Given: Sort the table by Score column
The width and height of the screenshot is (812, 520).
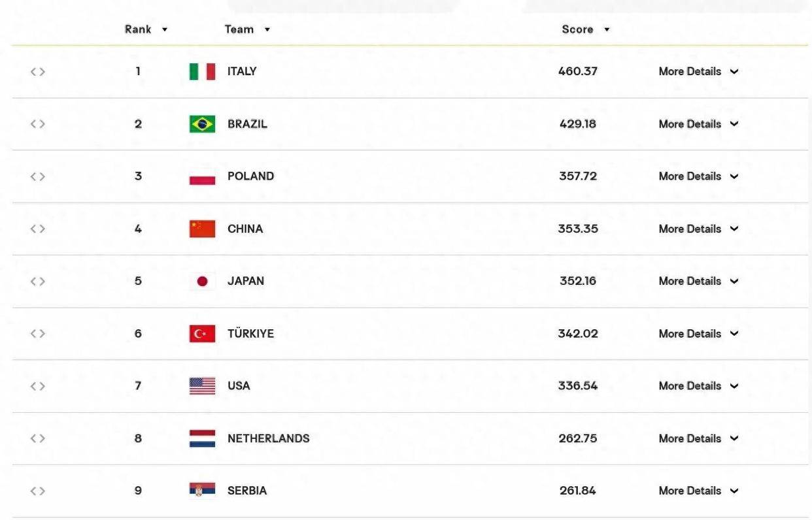Looking at the screenshot, I should [x=586, y=29].
